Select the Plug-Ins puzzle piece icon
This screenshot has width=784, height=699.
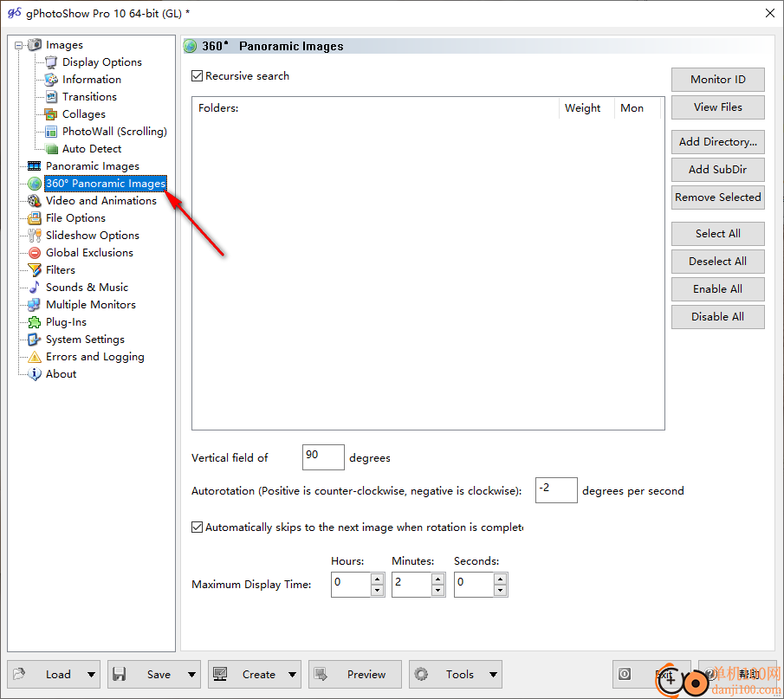pos(35,322)
